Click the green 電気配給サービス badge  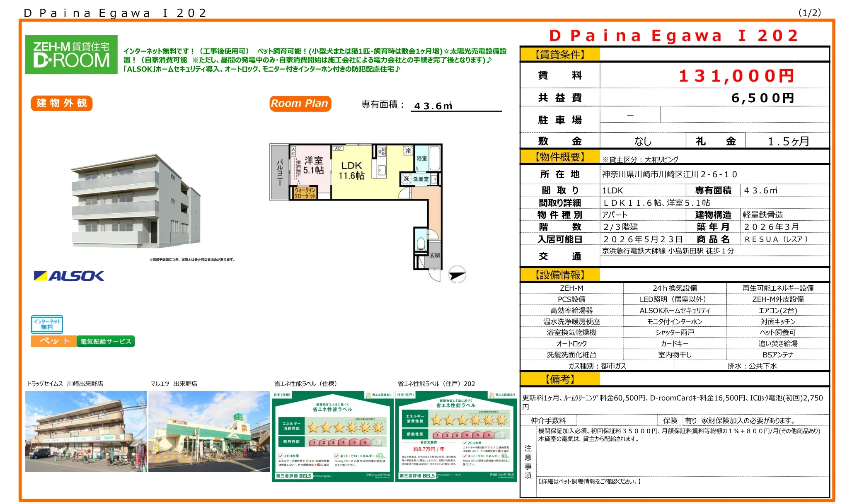click(106, 341)
